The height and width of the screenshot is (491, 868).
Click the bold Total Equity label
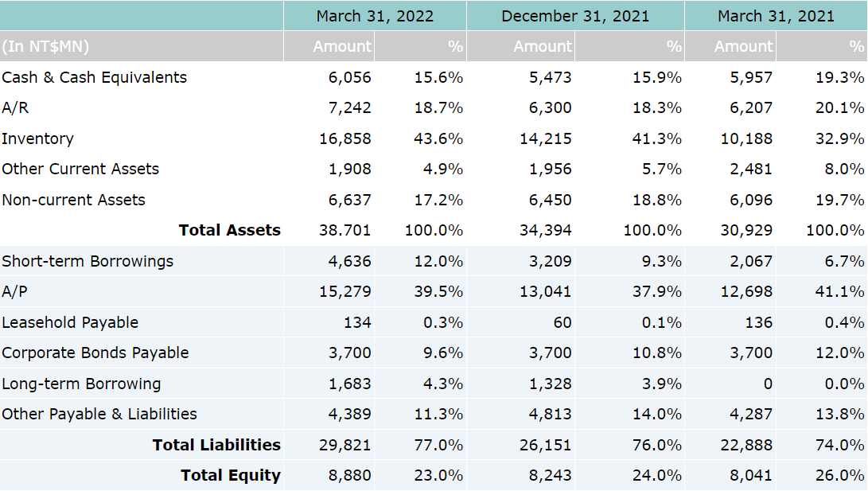point(230,475)
